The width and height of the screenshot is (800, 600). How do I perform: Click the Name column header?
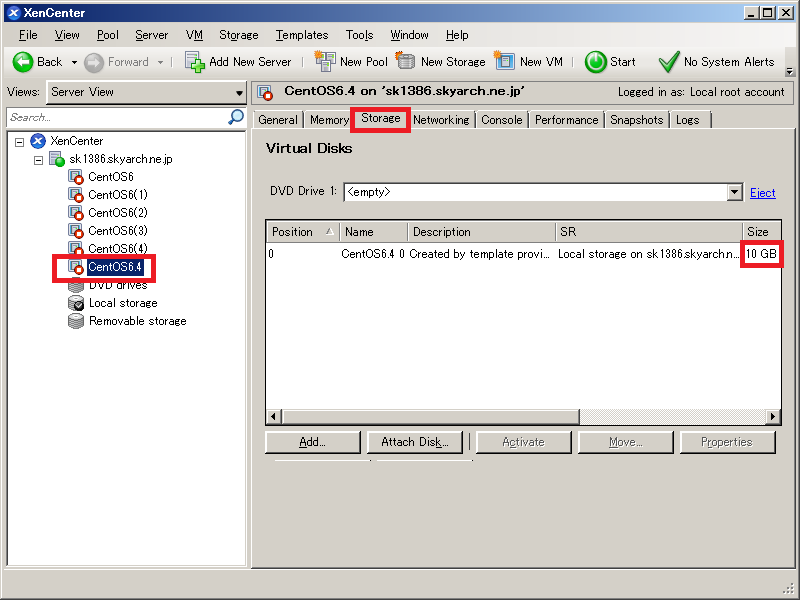click(x=373, y=232)
